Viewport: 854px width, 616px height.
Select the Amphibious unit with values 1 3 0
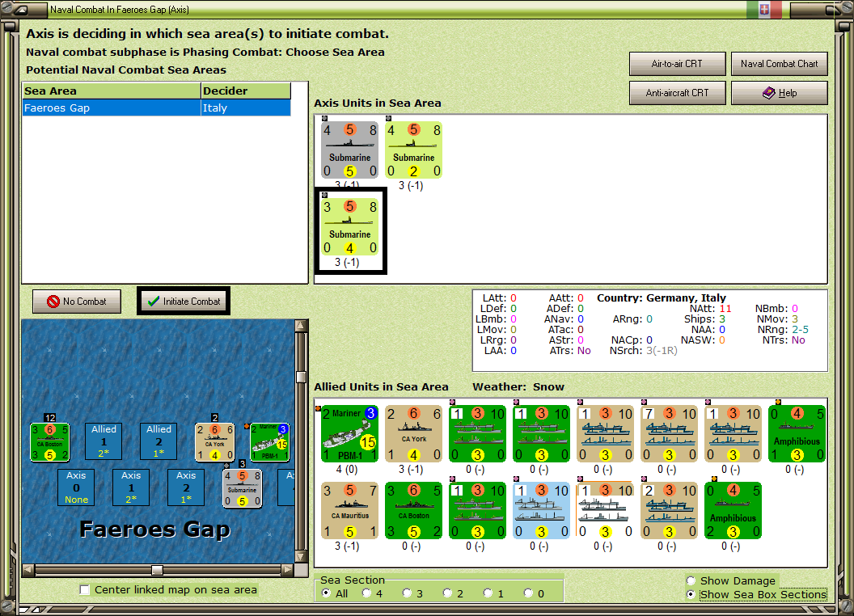[797, 434]
